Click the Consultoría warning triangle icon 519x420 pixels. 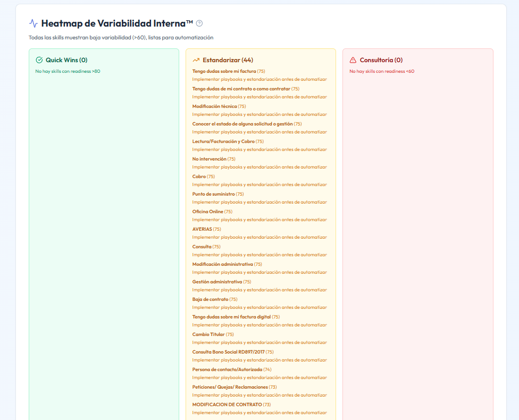[x=353, y=60]
